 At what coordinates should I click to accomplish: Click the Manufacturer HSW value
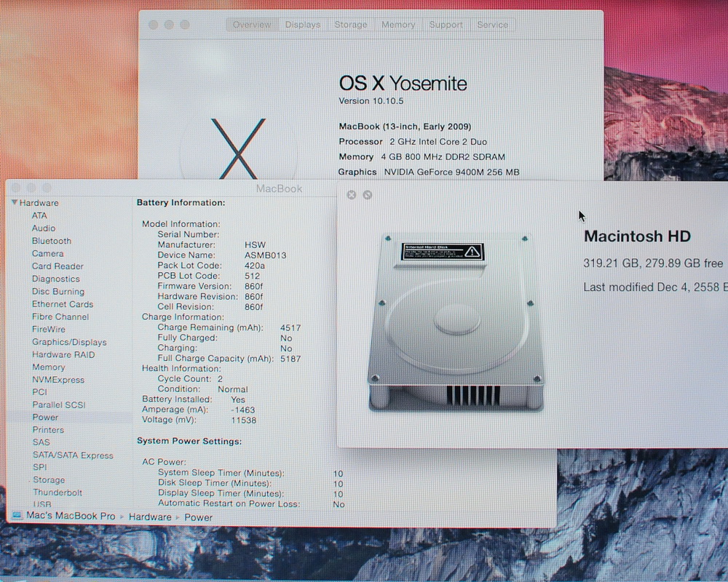pyautogui.click(x=255, y=244)
